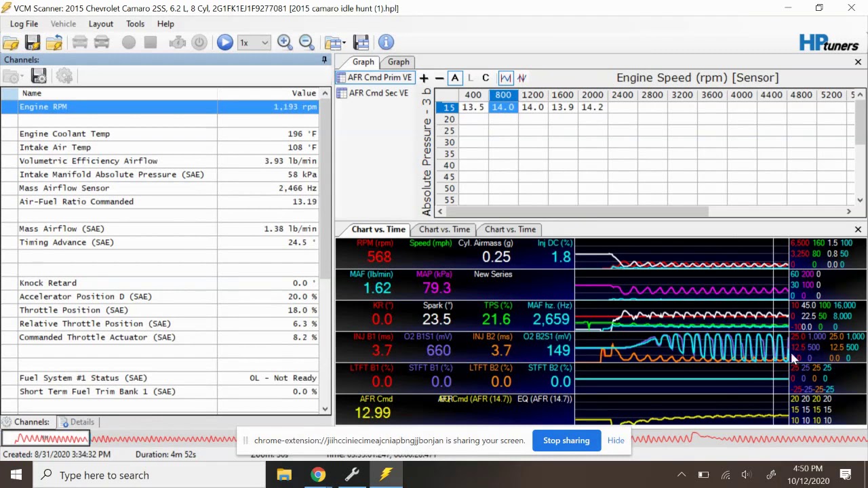Click the gray record circle button
Image resolution: width=868 pixels, height=488 pixels.
129,43
